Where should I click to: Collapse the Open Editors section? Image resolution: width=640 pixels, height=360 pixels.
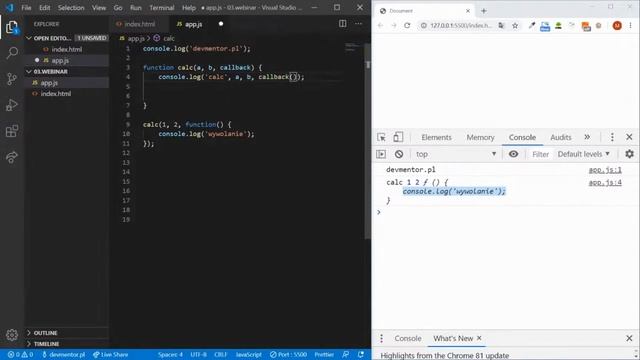point(67,38)
